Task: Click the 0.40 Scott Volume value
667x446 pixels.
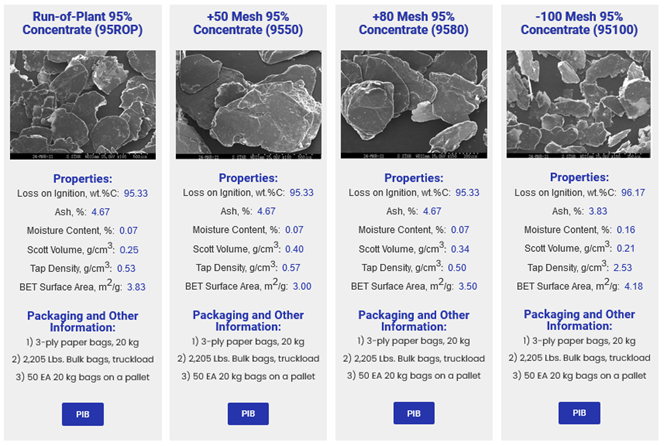Action: (x=295, y=249)
